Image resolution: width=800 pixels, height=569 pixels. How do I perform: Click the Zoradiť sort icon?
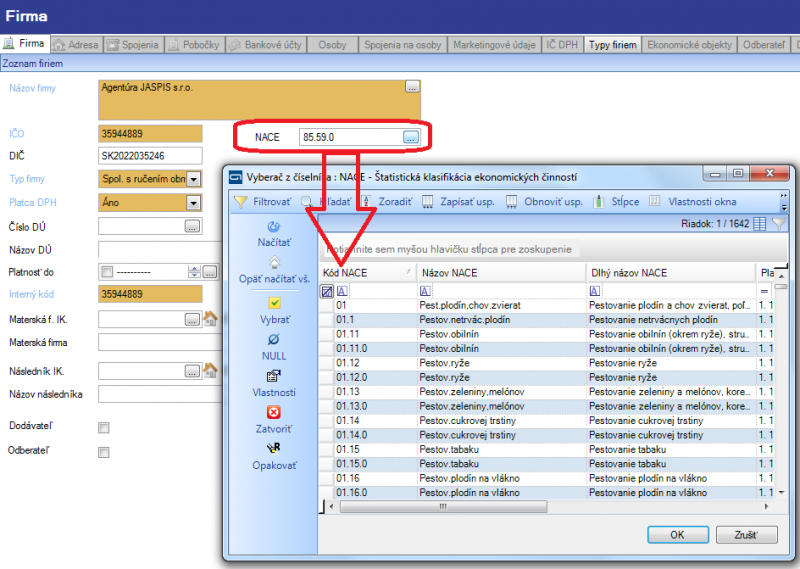(x=366, y=202)
